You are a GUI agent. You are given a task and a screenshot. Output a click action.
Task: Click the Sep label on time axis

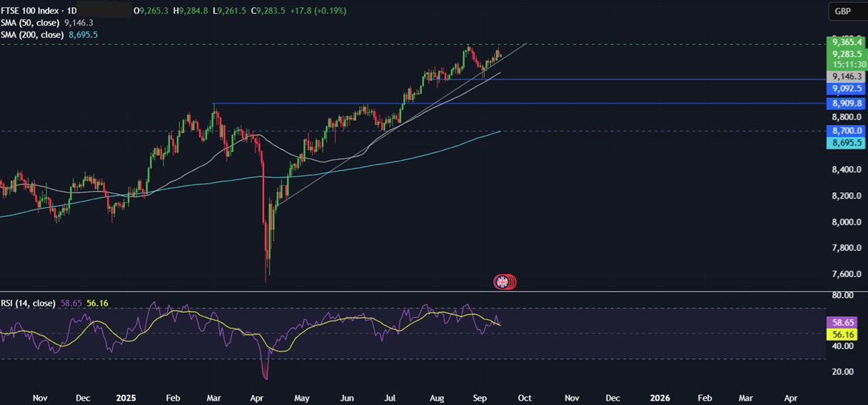click(x=480, y=396)
